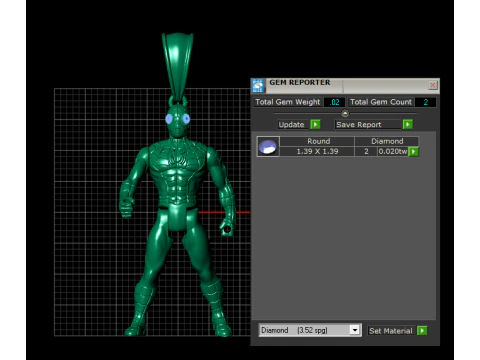Screen dimensions: 480x360
Task: Click the Total Gem Count value field
Action: click(x=425, y=102)
